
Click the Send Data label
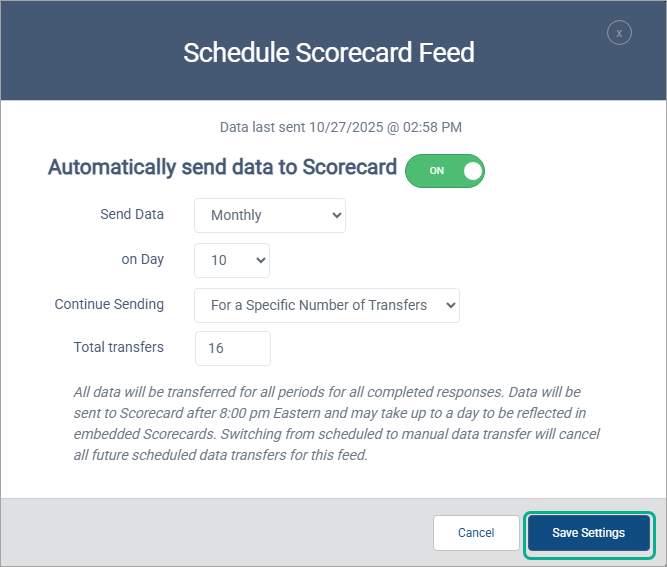click(132, 214)
